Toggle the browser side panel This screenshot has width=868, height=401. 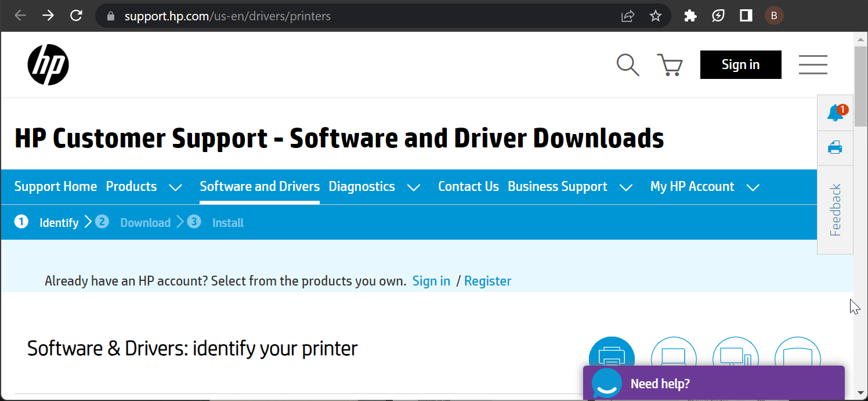click(746, 16)
